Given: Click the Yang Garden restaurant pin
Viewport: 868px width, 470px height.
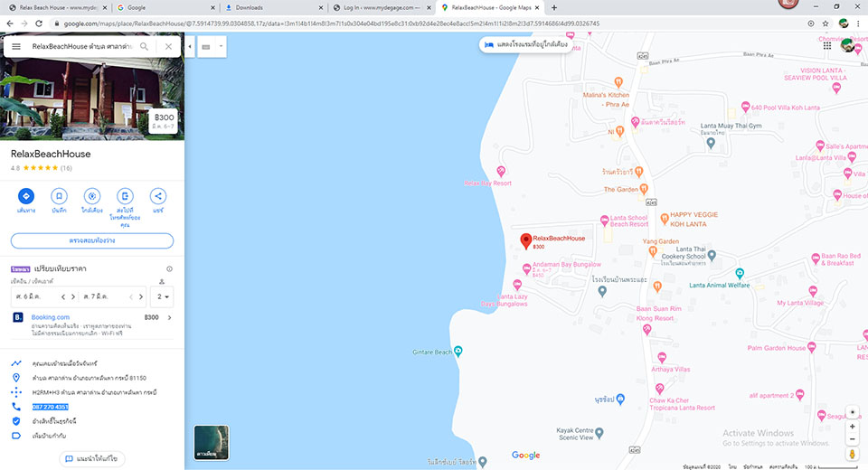Looking at the screenshot, I should [653, 251].
